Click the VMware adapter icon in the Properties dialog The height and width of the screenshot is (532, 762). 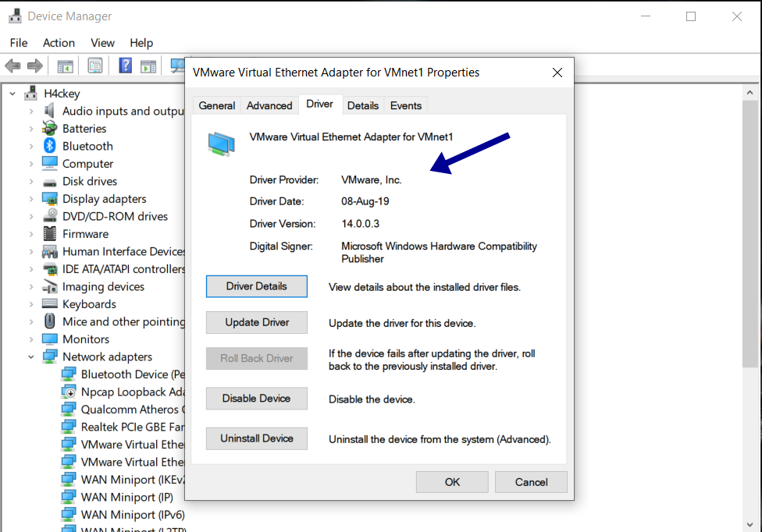(220, 143)
